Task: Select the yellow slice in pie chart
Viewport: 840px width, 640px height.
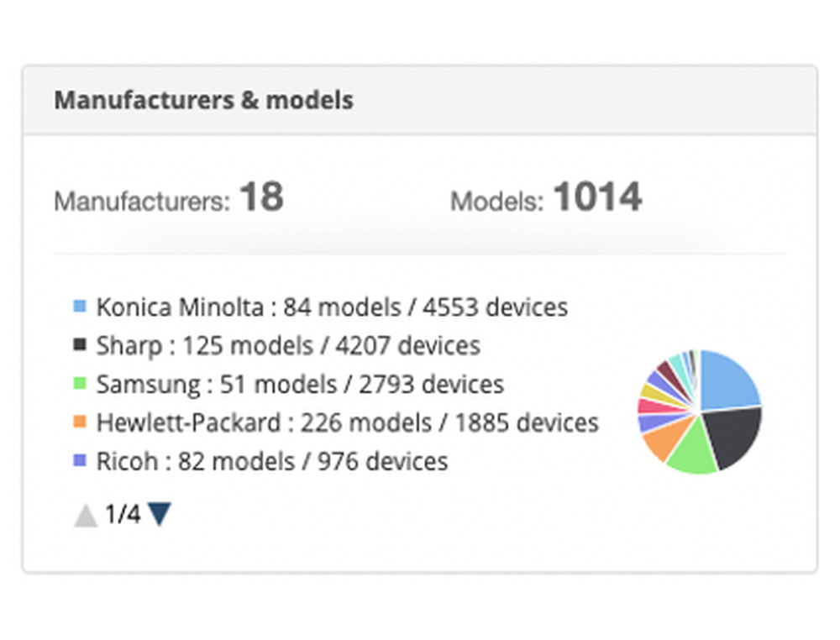Action: coord(647,392)
